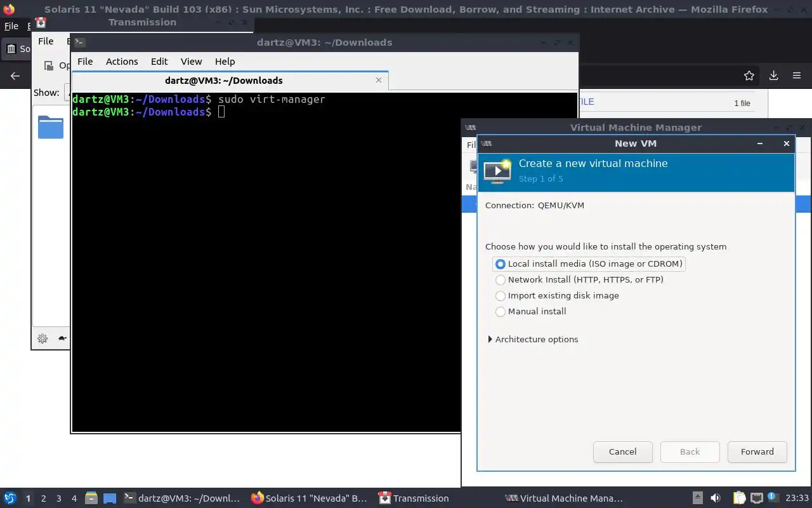The width and height of the screenshot is (812, 508).
Task: Click the notification tray icon with blue badge
Action: point(773,497)
